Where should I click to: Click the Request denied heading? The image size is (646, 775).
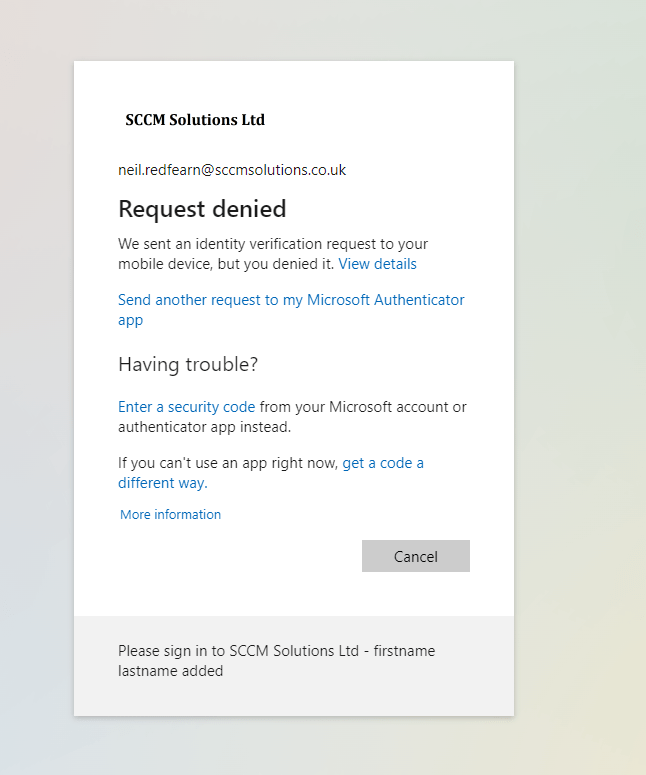pos(202,209)
